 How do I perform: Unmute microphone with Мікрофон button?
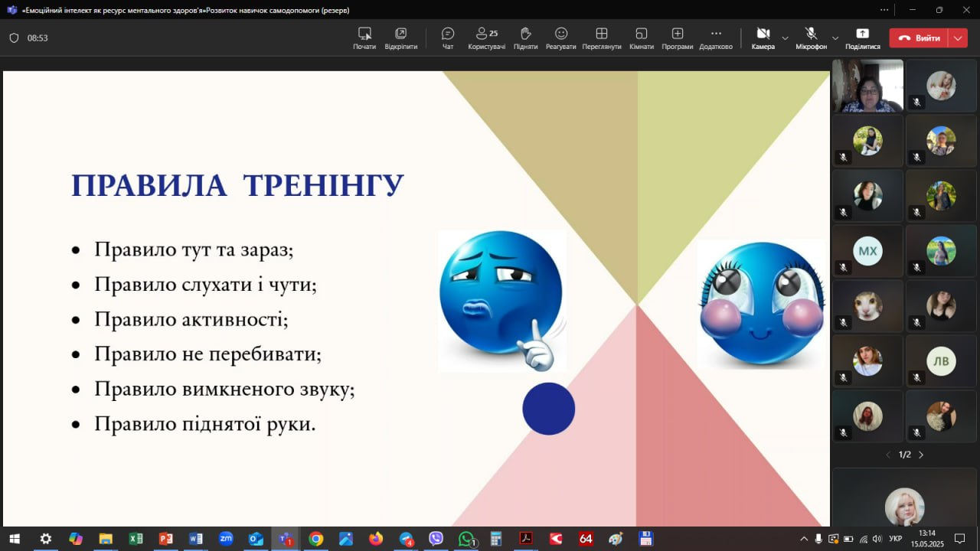tap(811, 37)
